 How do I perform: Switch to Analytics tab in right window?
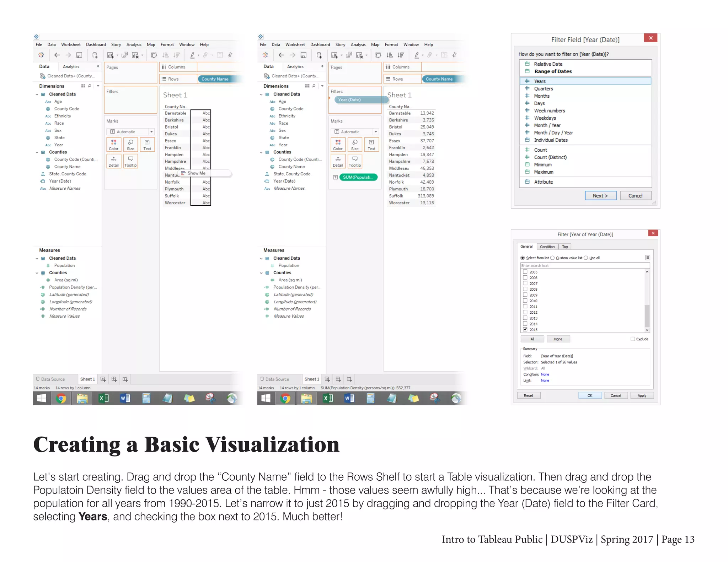coord(295,67)
